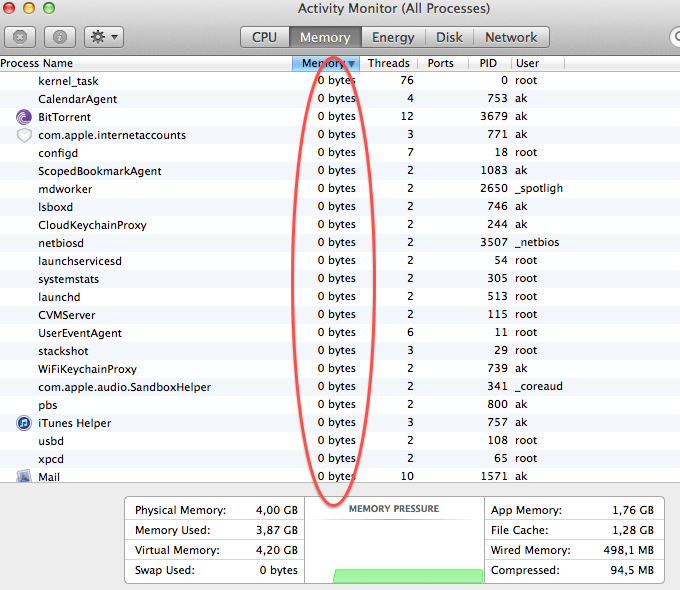This screenshot has height=590, width=680.
Task: Open the Network tab
Action: 511,37
